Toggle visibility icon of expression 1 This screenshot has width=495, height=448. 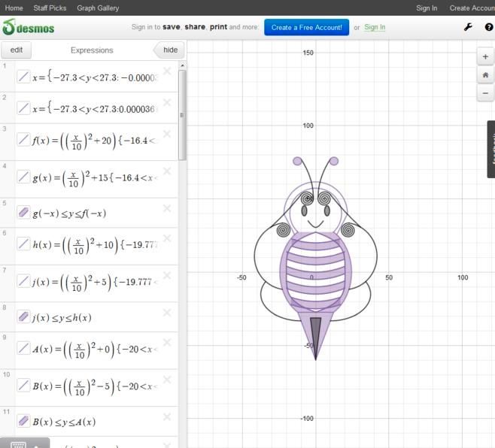(x=23, y=77)
